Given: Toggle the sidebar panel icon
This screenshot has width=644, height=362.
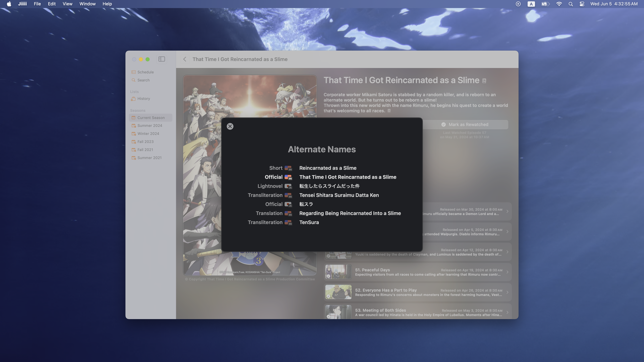Looking at the screenshot, I should click(162, 59).
